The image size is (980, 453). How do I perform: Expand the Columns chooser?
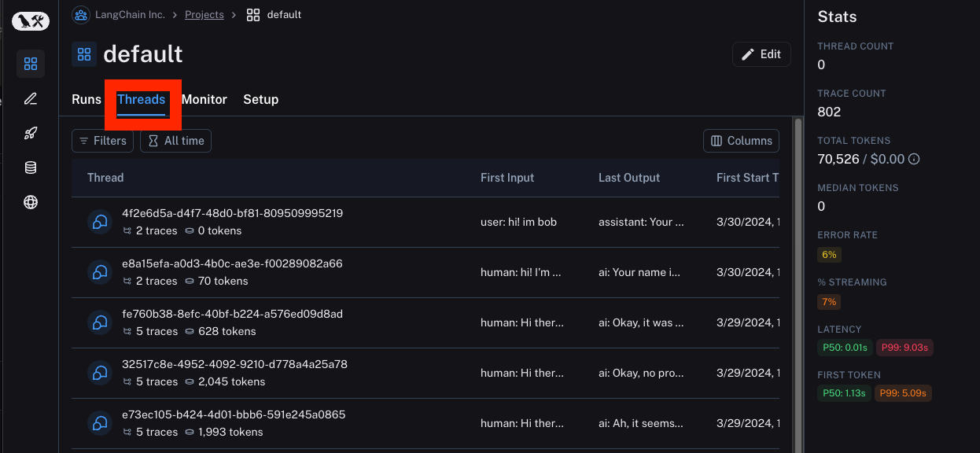741,141
